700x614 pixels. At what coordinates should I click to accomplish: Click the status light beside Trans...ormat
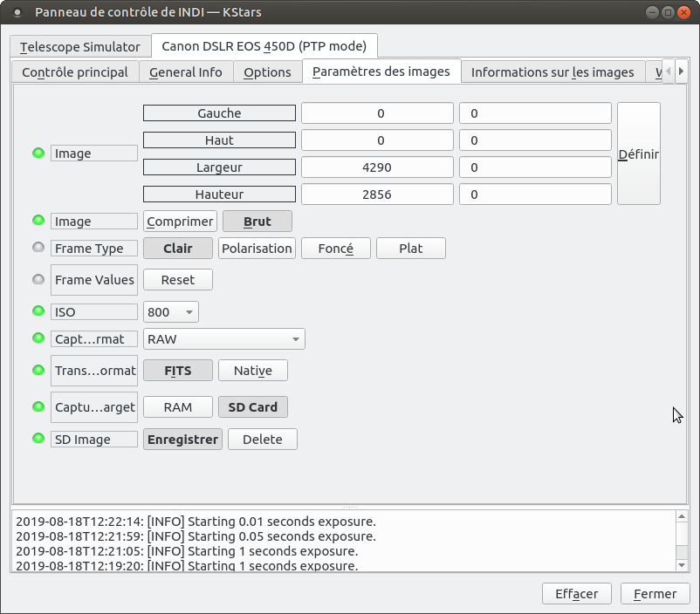point(38,370)
